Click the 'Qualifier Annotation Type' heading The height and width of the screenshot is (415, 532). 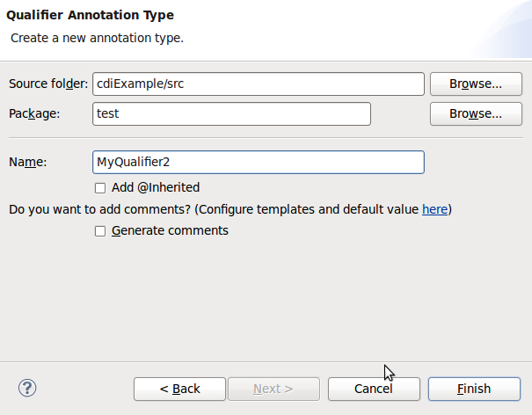pyautogui.click(x=90, y=15)
